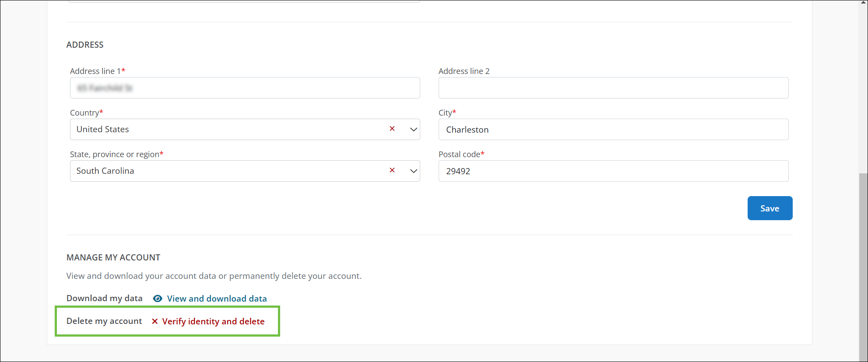Click Verify identity and delete link
Image resolution: width=868 pixels, height=362 pixels.
point(213,321)
